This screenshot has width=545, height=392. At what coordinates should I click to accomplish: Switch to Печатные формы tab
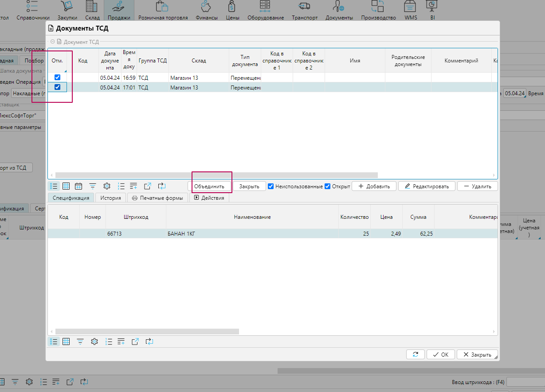[157, 198]
